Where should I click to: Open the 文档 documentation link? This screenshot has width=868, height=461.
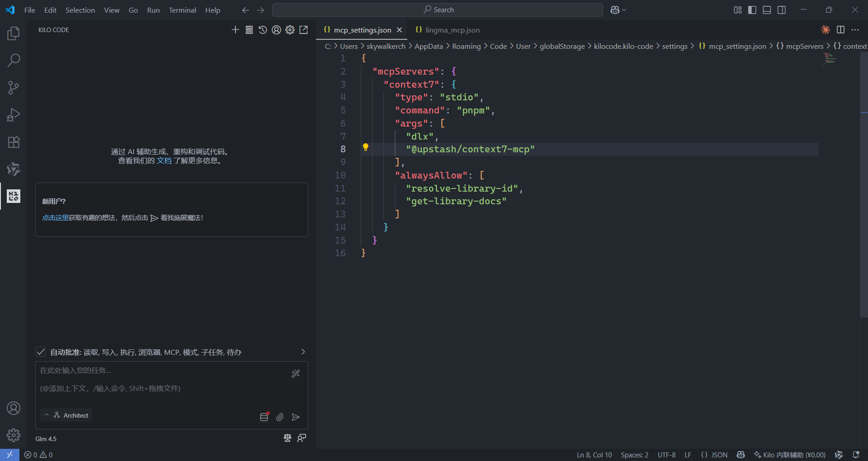164,160
